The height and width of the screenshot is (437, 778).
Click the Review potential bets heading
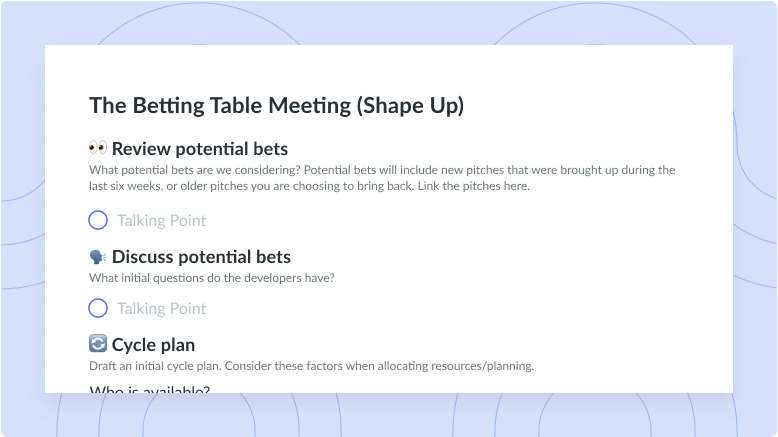[200, 149]
